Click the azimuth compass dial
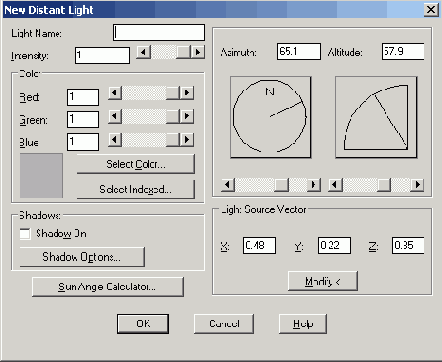 click(271, 117)
